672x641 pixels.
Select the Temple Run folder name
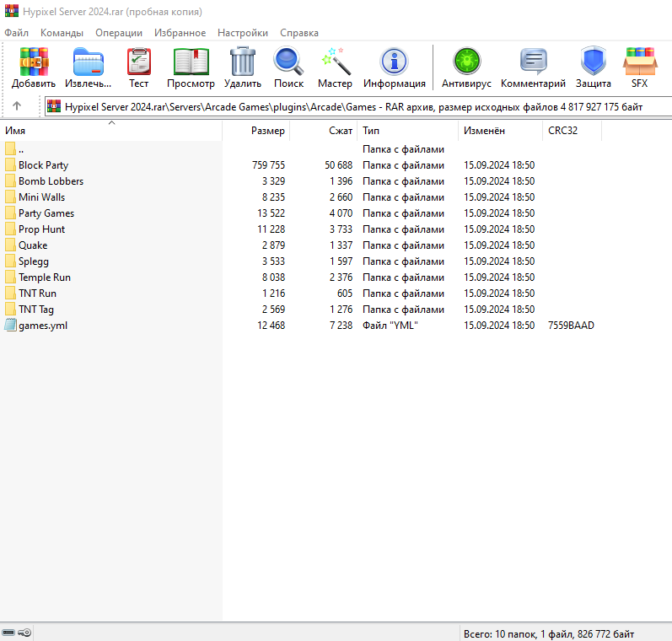(45, 277)
